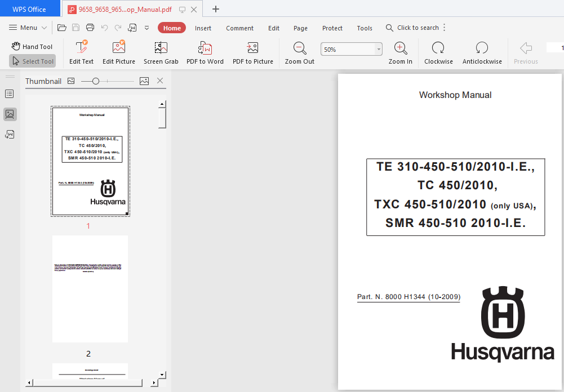Click the Edit Picture tool

pos(119,52)
